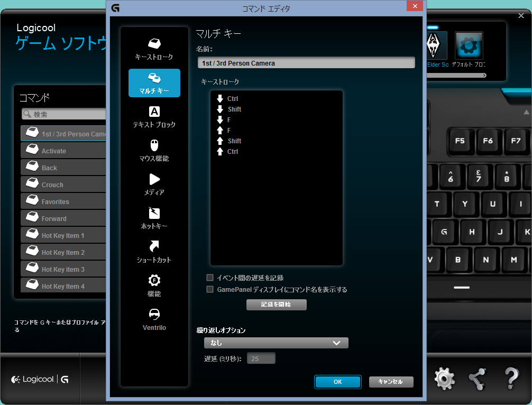Confirm with the OK button

[337, 382]
